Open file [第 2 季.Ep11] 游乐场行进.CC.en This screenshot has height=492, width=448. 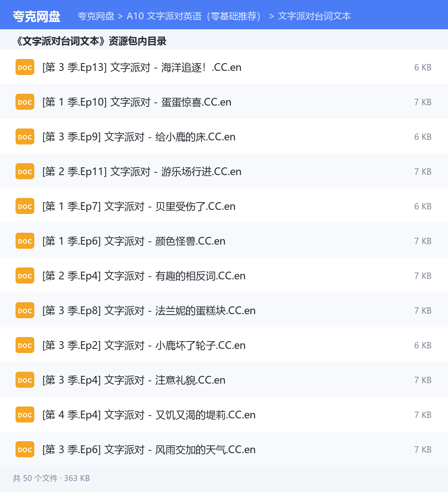(x=142, y=171)
